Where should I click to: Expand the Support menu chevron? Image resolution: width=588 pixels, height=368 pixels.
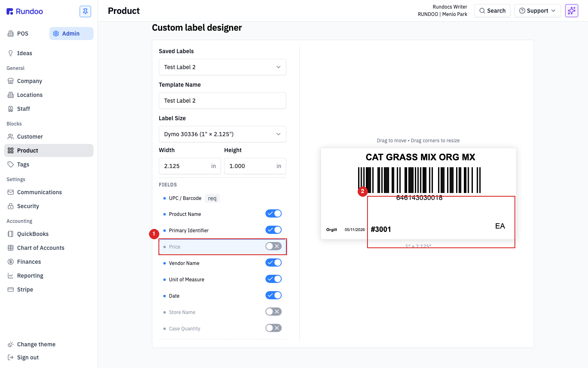click(553, 11)
